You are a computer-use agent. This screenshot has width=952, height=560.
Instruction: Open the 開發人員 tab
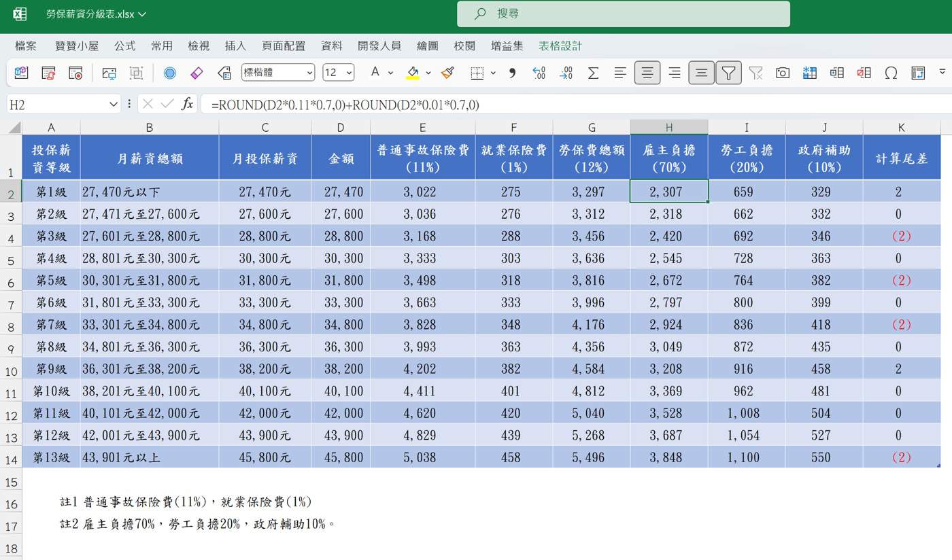point(379,46)
